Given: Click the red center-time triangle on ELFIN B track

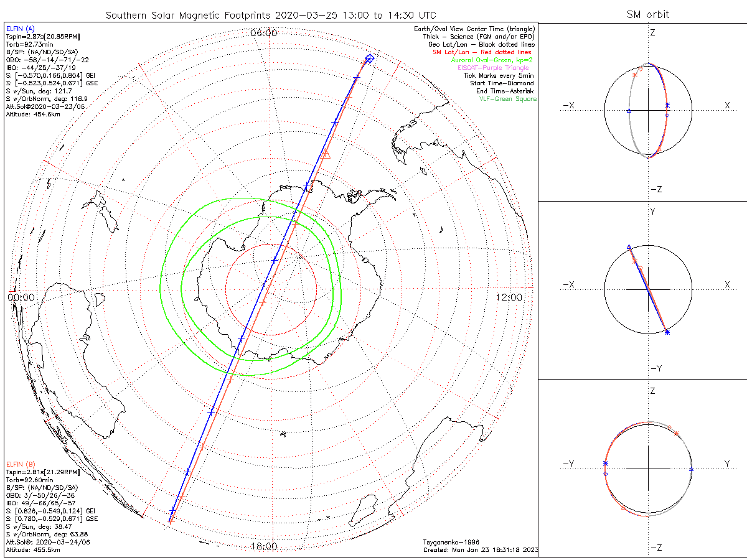Looking at the screenshot, I should pyautogui.click(x=326, y=154).
